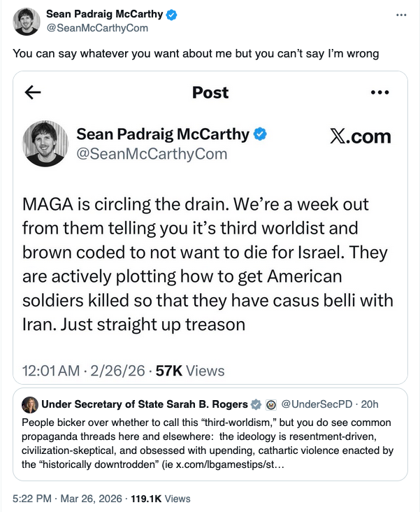420x512 pixels.
Task: Click the verified badge in the embedded post
Action: tap(260, 134)
